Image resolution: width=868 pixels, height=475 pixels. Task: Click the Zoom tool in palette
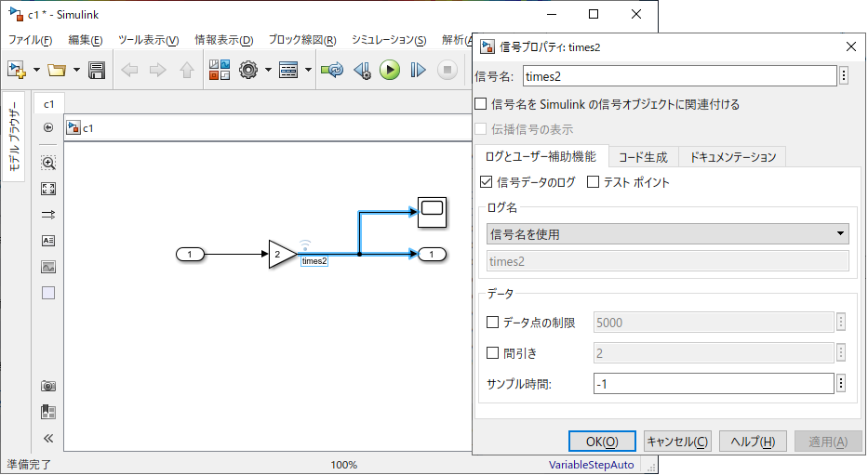(x=48, y=163)
